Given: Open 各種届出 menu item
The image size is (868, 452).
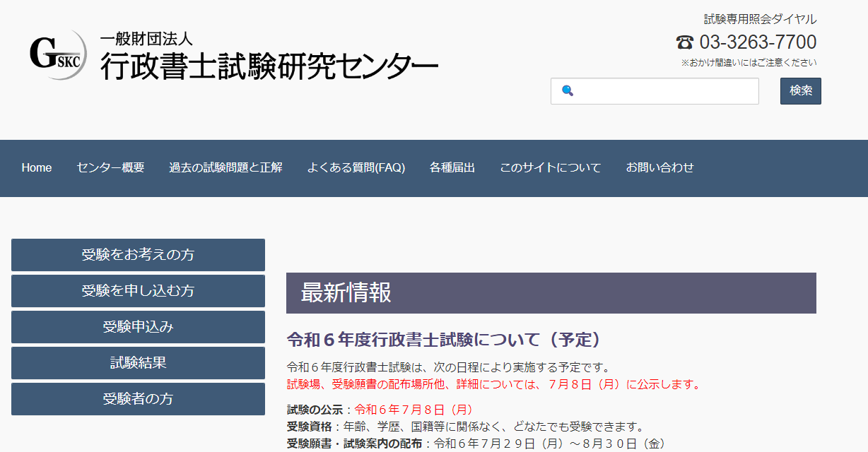Looking at the screenshot, I should 452,168.
